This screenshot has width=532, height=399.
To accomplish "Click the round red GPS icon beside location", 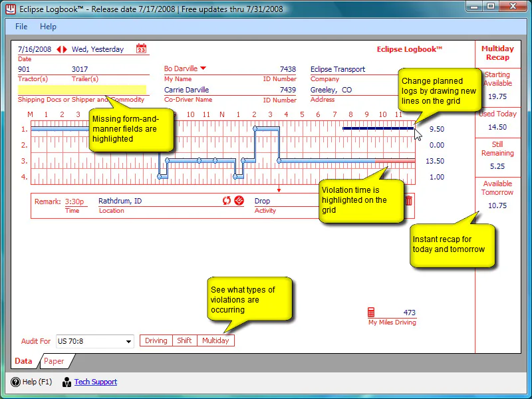I will tap(239, 201).
